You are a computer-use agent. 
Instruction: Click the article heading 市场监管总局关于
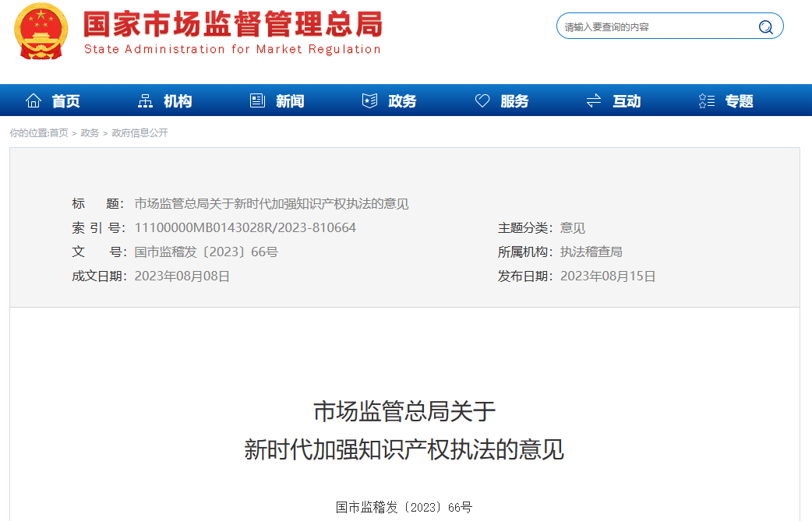click(404, 411)
